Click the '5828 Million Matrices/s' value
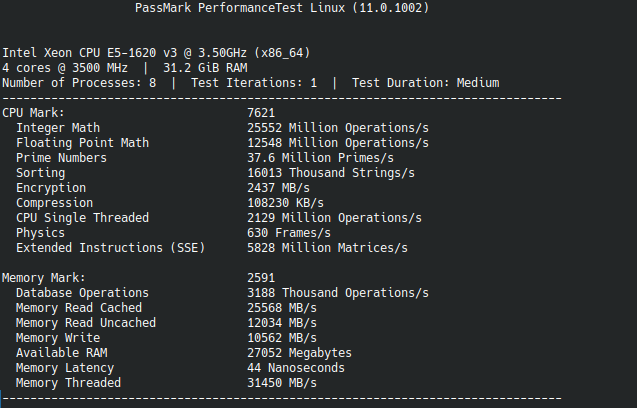The width and height of the screenshot is (637, 408). 327,248
